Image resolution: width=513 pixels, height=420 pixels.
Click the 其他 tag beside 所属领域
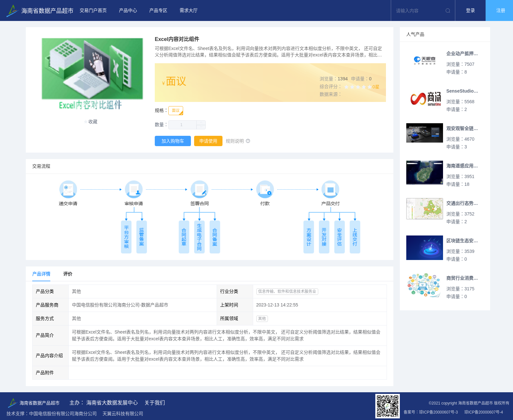pyautogui.click(x=262, y=318)
